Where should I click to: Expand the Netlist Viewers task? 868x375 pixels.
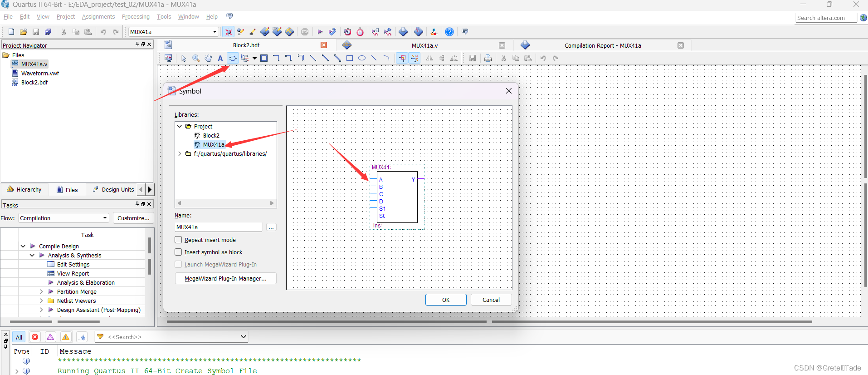click(41, 301)
